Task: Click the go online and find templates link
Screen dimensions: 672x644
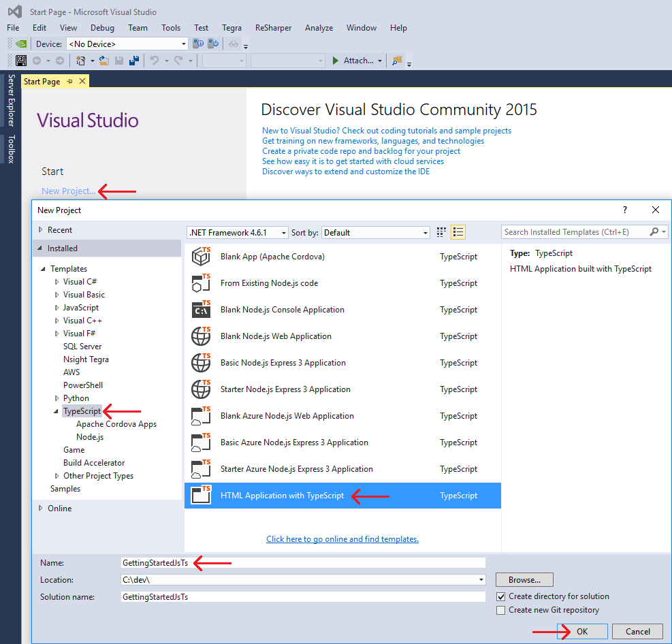Action: (x=342, y=539)
